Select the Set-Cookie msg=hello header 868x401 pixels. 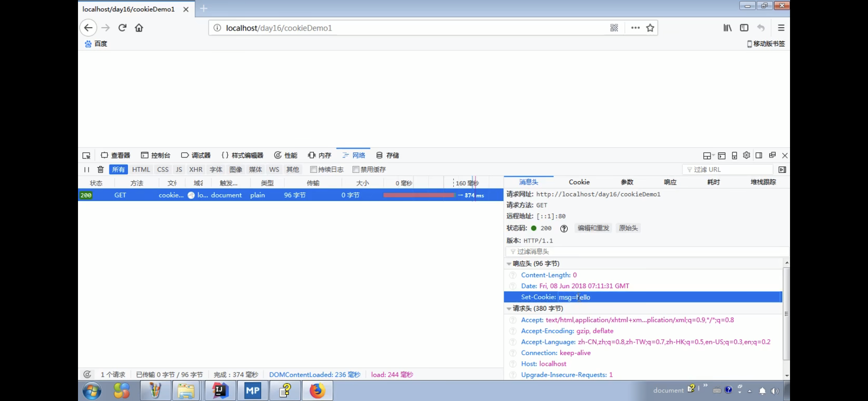click(643, 297)
